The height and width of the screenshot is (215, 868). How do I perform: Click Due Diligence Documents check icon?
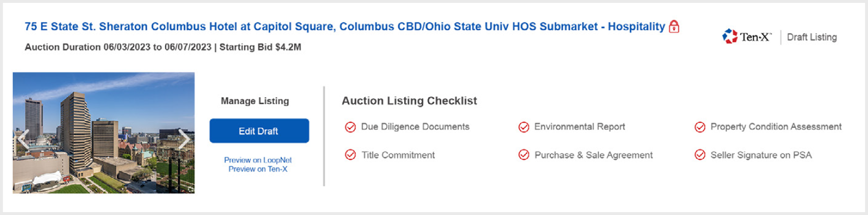point(350,127)
